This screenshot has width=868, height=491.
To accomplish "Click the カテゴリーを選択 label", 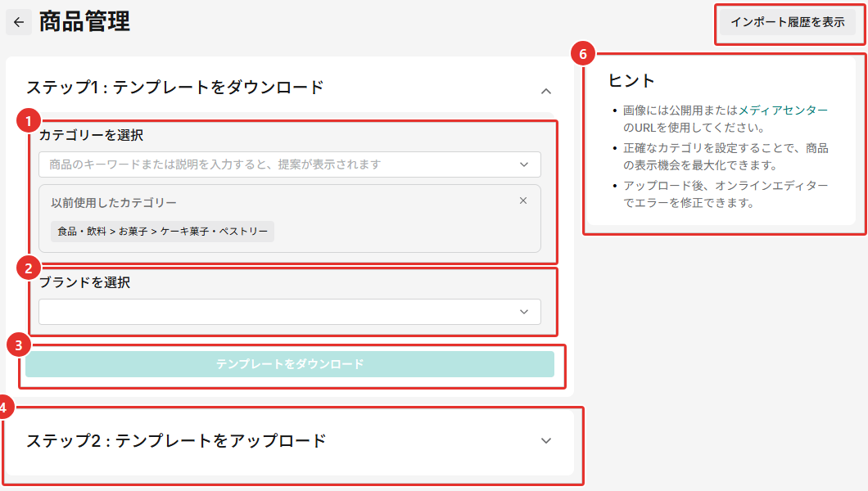I will [x=92, y=135].
